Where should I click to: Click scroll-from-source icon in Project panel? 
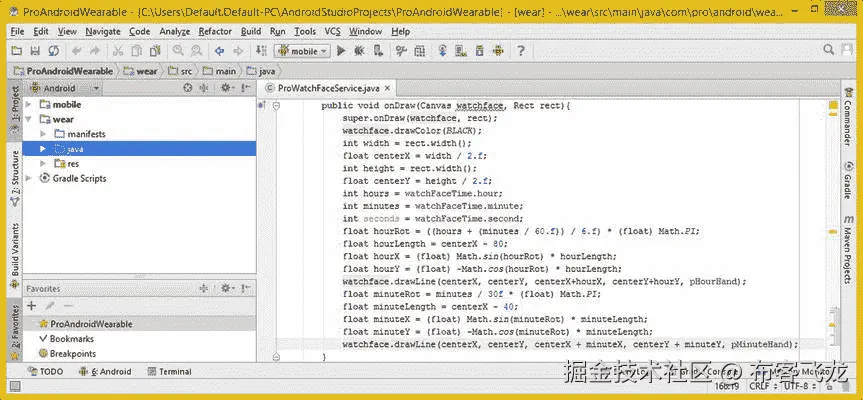pyautogui.click(x=188, y=88)
